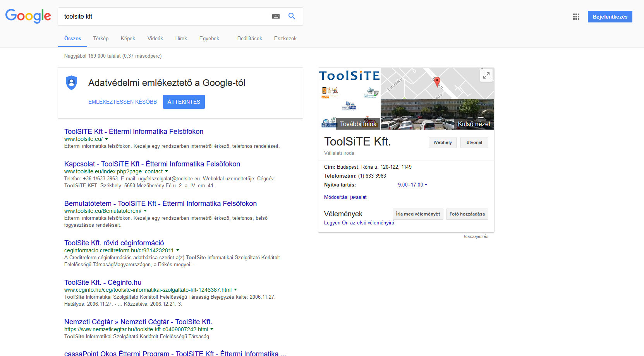Switch to the Képek tab
Viewport: 644px width, 356px height.
(x=128, y=39)
